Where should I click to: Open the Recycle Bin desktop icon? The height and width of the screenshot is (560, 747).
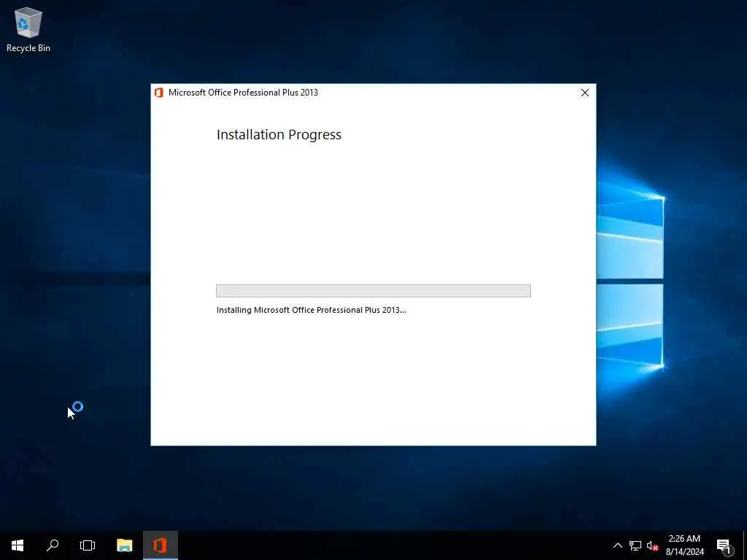(28, 29)
